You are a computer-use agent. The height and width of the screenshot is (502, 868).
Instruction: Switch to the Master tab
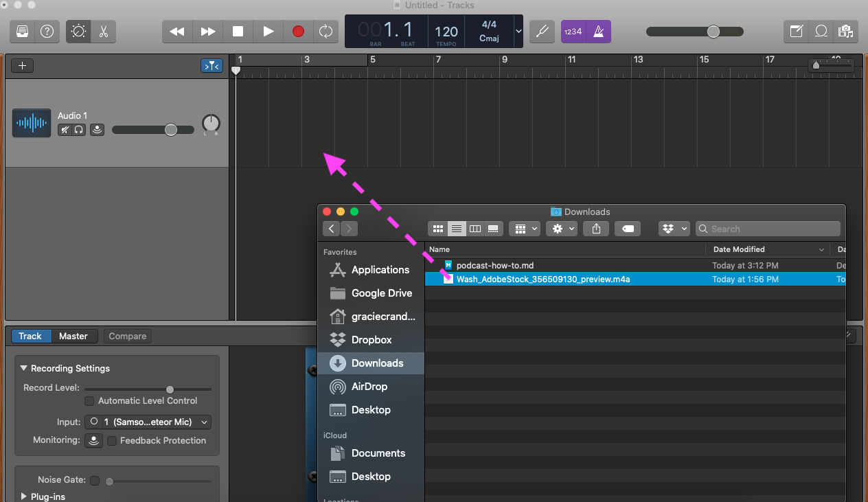pos(73,336)
